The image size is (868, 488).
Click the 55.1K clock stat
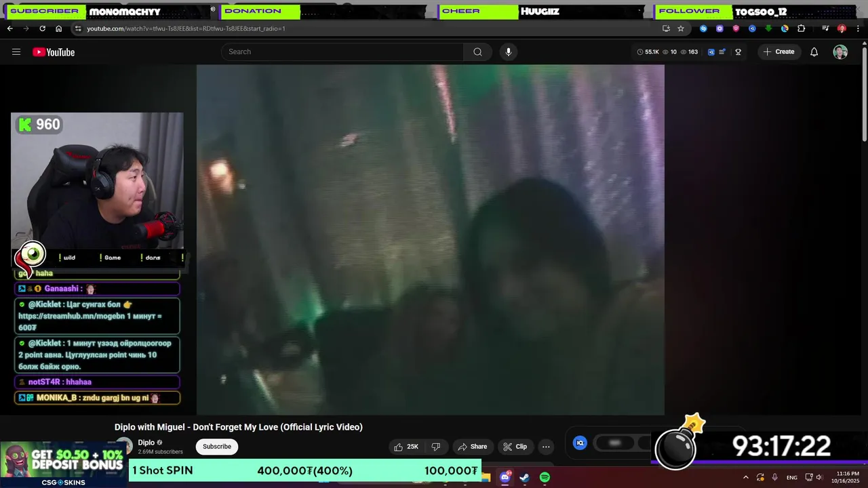click(648, 52)
